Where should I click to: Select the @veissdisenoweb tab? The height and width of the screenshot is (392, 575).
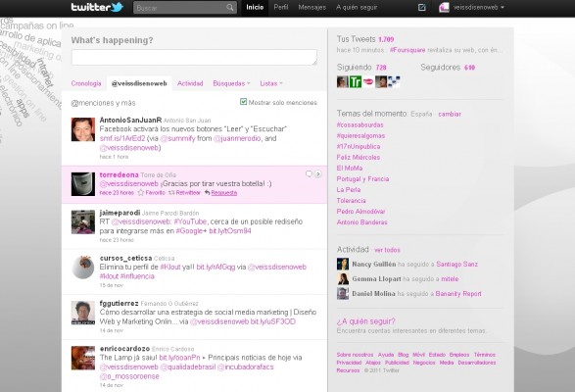click(139, 83)
